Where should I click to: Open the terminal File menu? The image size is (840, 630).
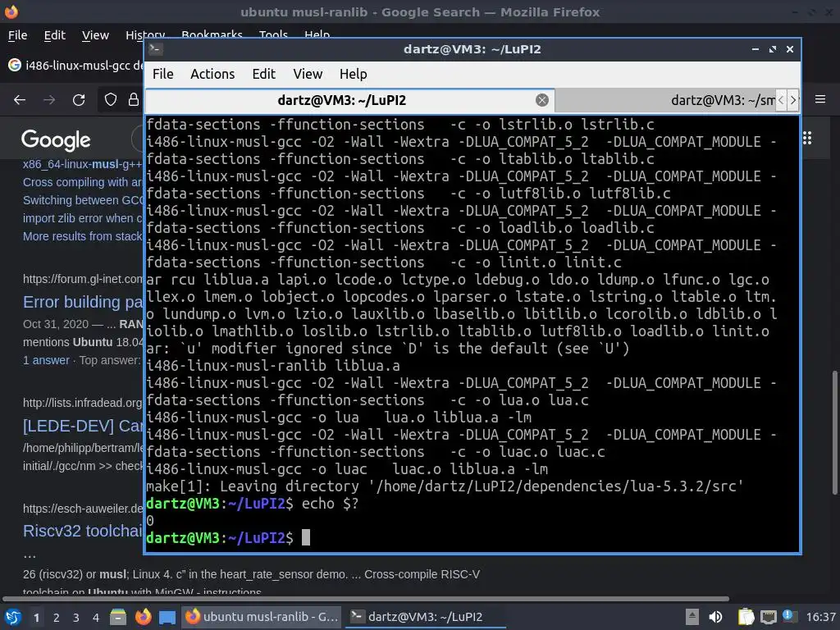pos(163,74)
